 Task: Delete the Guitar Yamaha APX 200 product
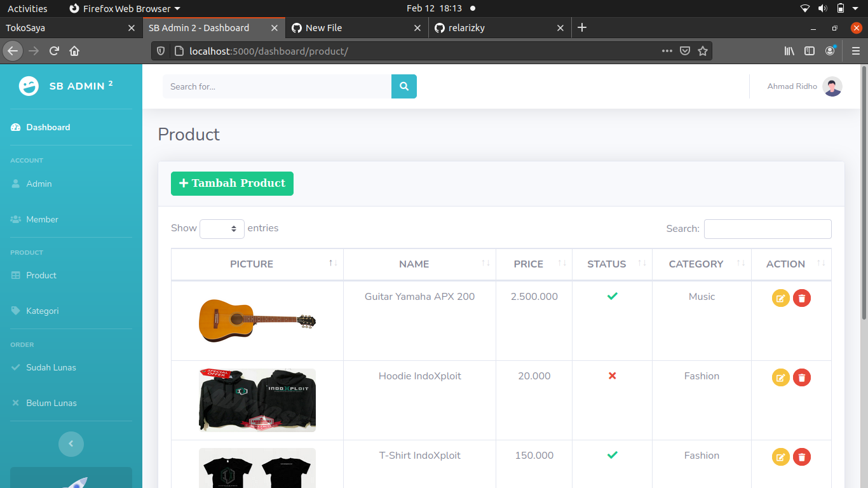point(802,298)
